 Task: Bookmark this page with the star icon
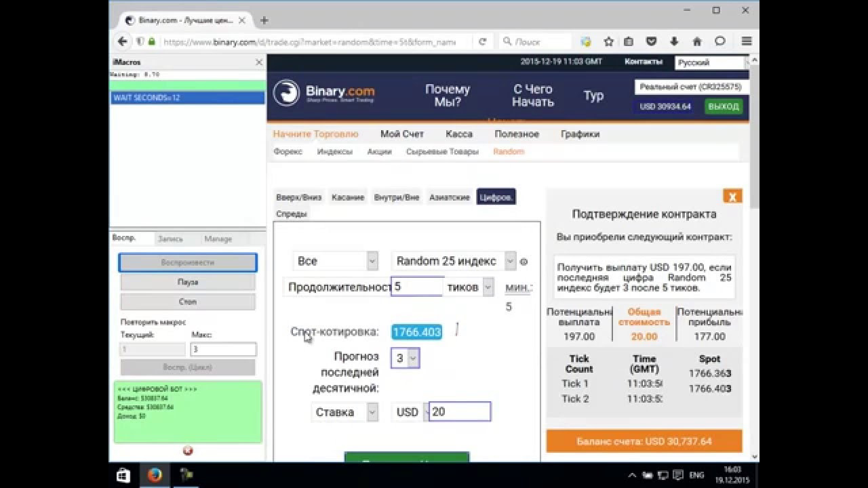click(x=608, y=41)
